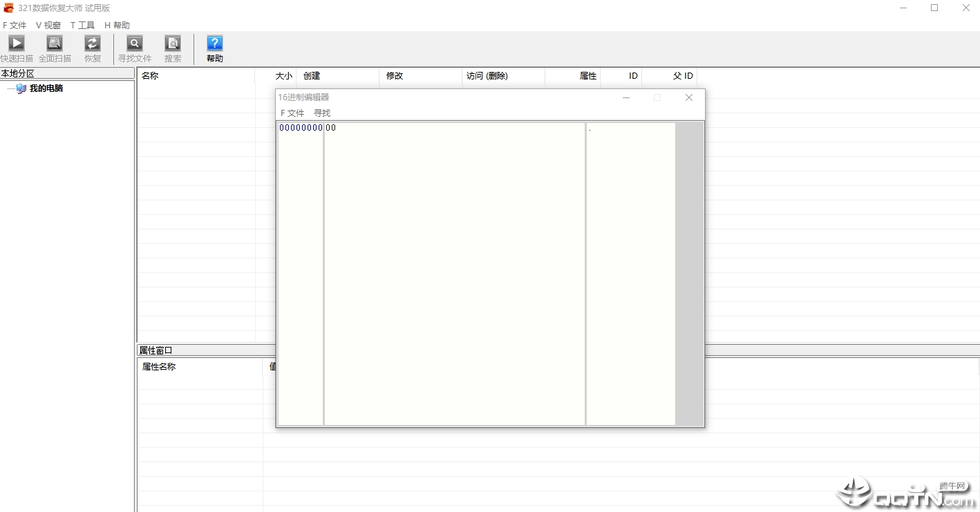Sort by 访问 (删除) column header

point(504,76)
